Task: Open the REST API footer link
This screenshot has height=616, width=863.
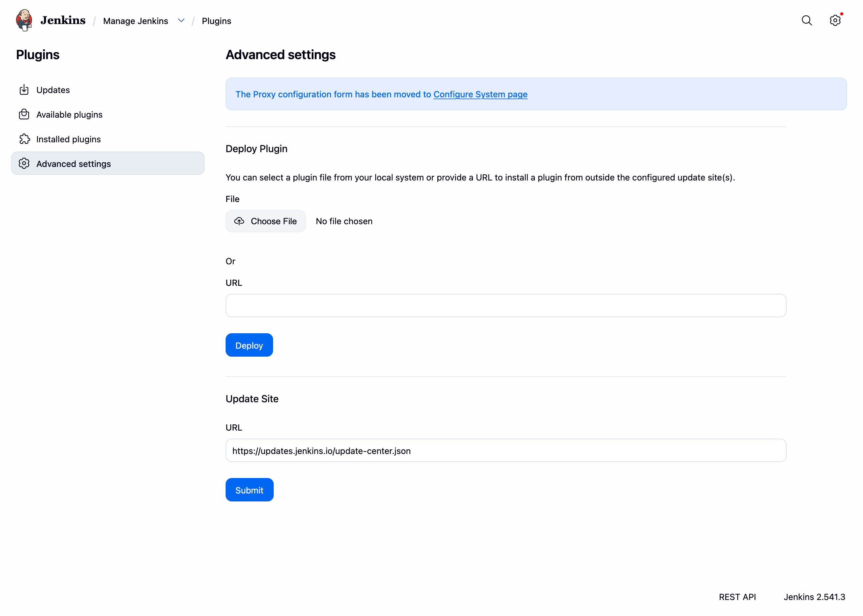Action: pyautogui.click(x=737, y=597)
